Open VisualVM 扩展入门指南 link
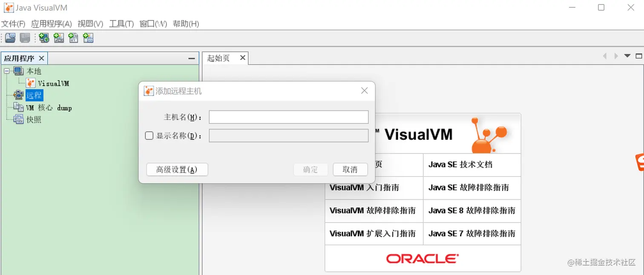The height and width of the screenshot is (275, 644). click(x=373, y=234)
